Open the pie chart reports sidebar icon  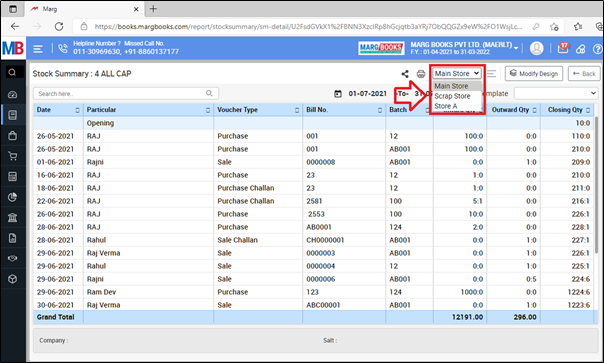tap(12, 197)
